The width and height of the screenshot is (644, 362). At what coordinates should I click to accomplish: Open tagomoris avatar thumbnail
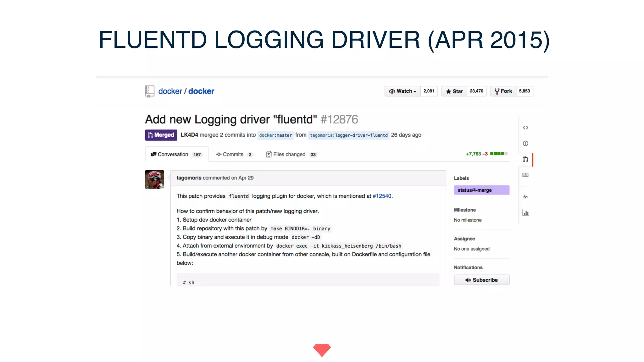pos(154,179)
